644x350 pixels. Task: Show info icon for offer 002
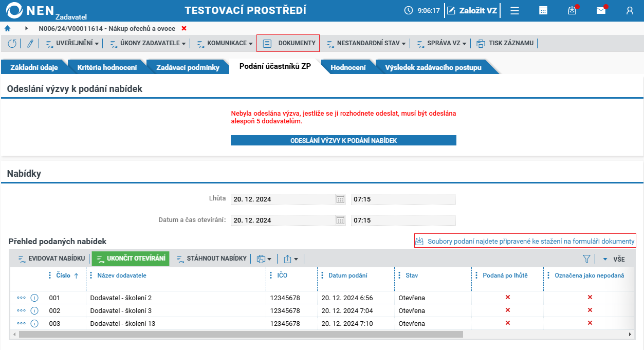tap(34, 310)
